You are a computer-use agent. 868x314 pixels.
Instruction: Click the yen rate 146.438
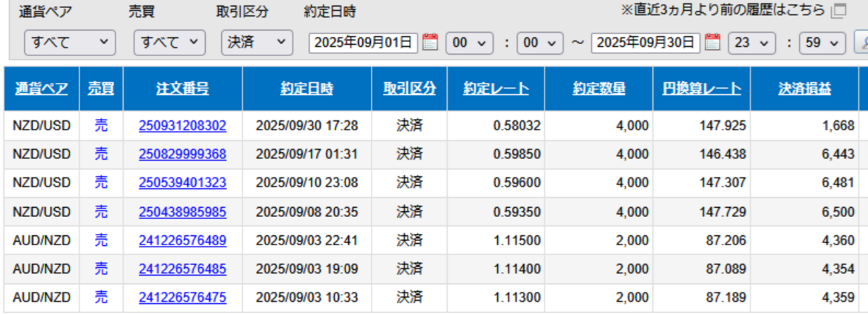point(723,154)
